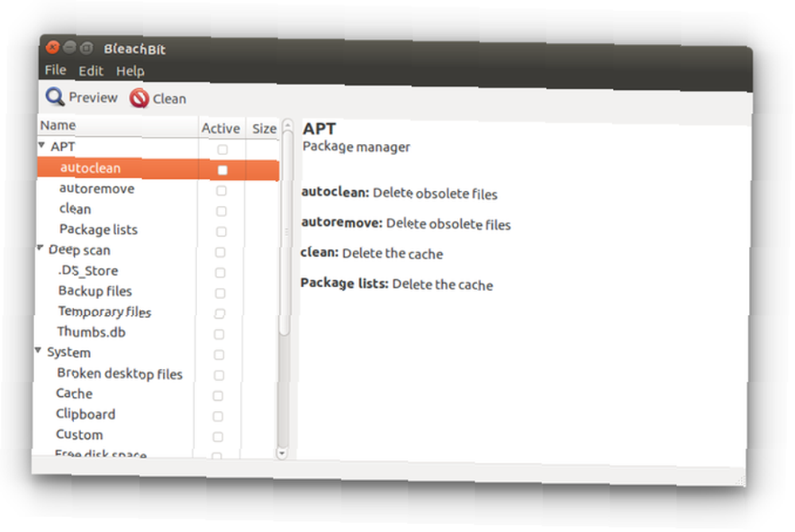Select the Cache row

[x=155, y=394]
